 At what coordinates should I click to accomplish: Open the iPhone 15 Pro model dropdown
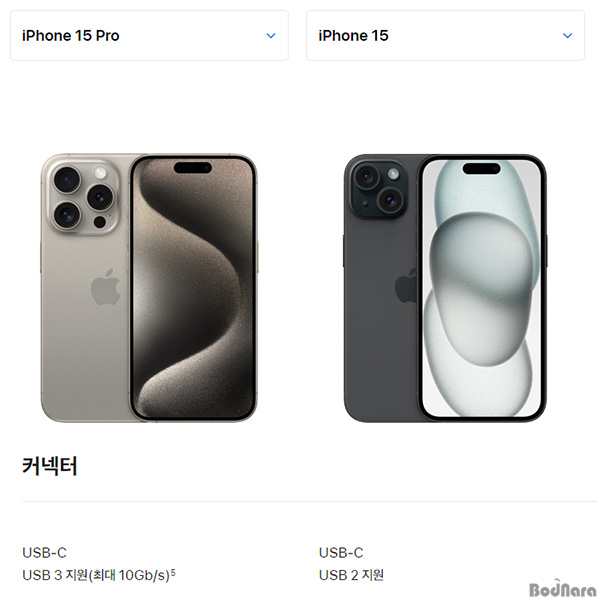tap(149, 36)
